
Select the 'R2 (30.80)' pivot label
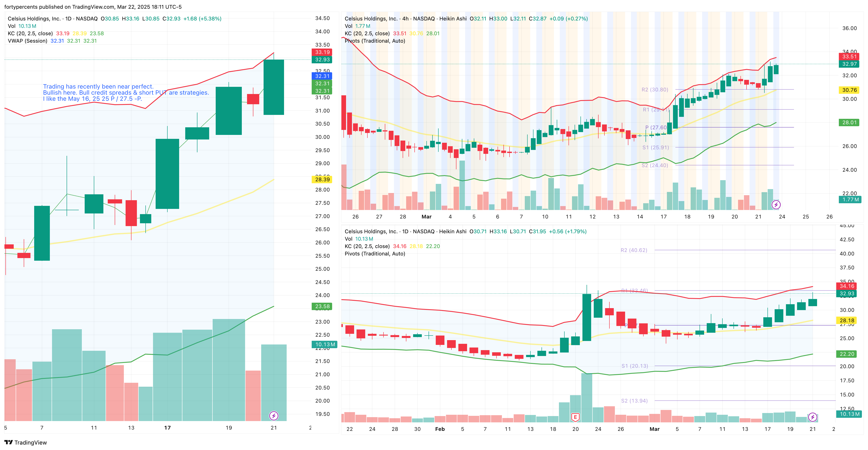(x=654, y=90)
